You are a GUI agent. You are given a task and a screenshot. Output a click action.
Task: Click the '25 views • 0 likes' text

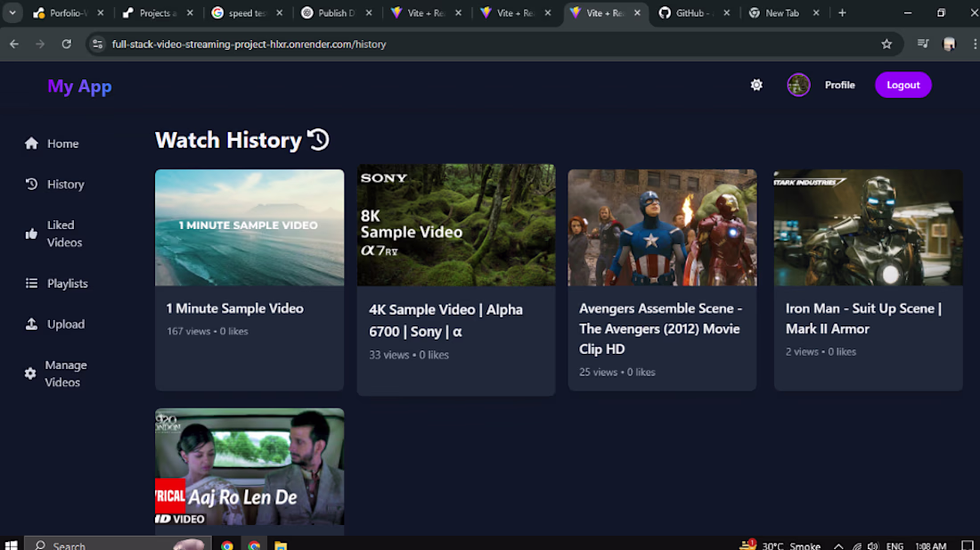pos(617,372)
